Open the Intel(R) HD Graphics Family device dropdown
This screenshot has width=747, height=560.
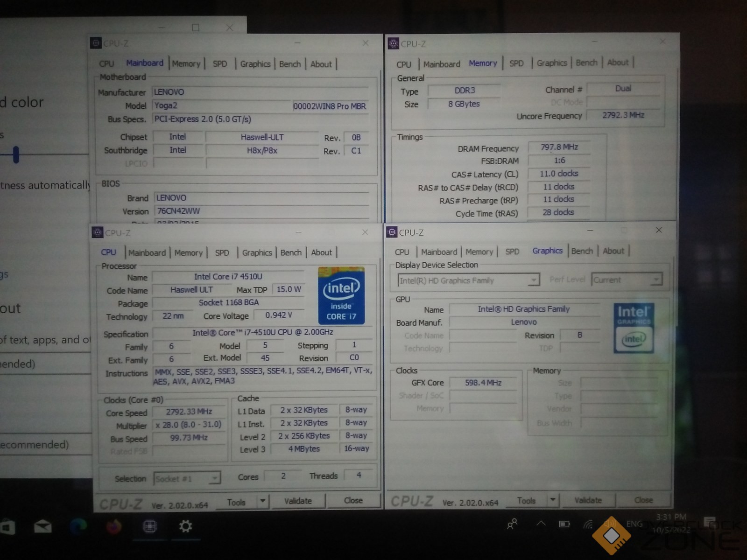469,280
